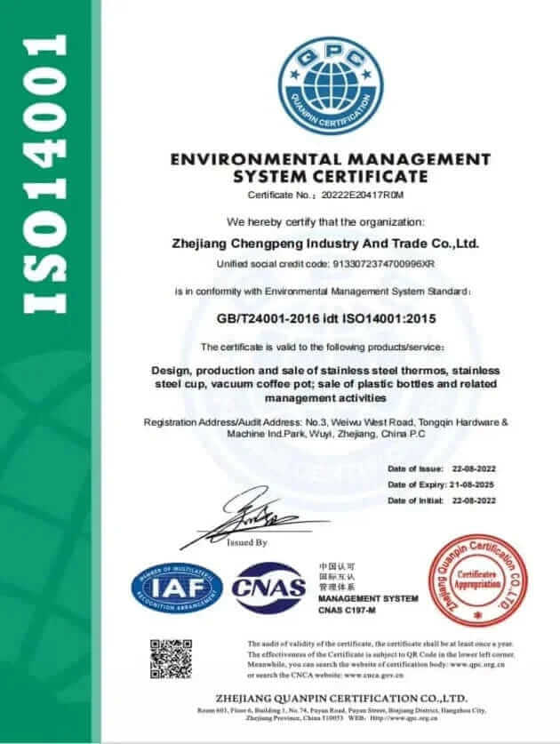Image resolution: width=560 pixels, height=744 pixels.
Task: Click the QPC Quanpin Certification globe logo
Action: point(329,78)
